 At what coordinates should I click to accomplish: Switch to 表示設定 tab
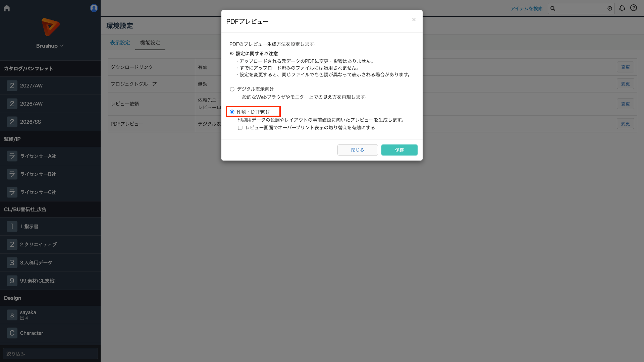point(120,43)
